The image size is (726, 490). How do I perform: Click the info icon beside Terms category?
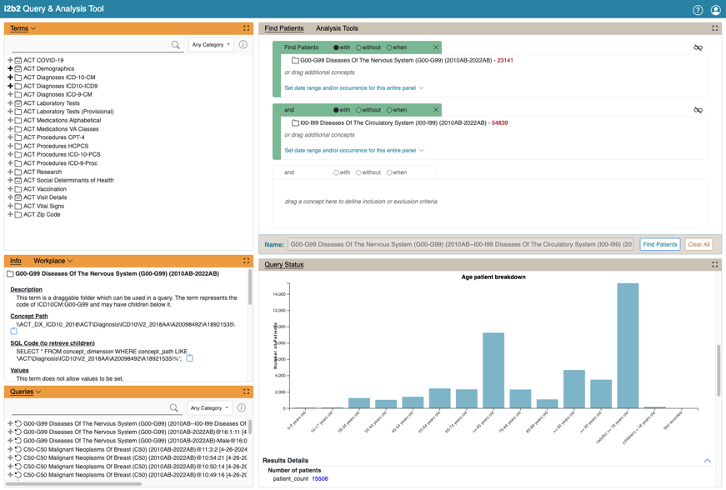tap(243, 45)
